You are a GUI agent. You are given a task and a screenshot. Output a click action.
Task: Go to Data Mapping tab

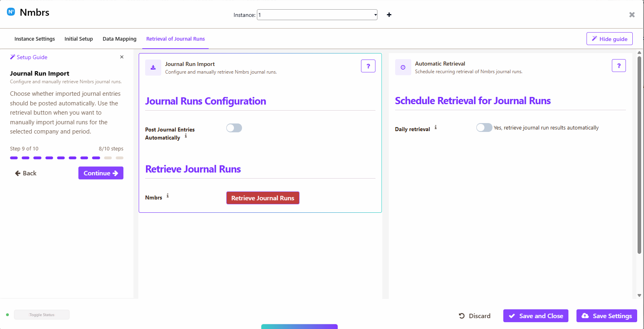pyautogui.click(x=119, y=39)
